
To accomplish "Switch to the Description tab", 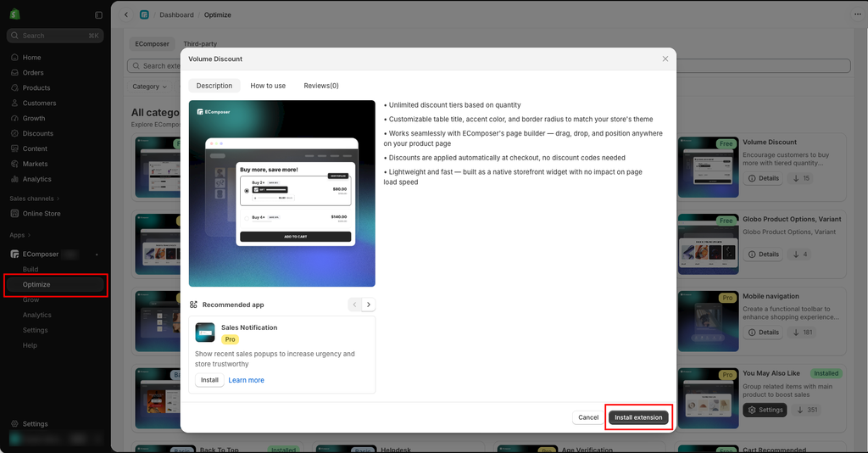I will (214, 86).
